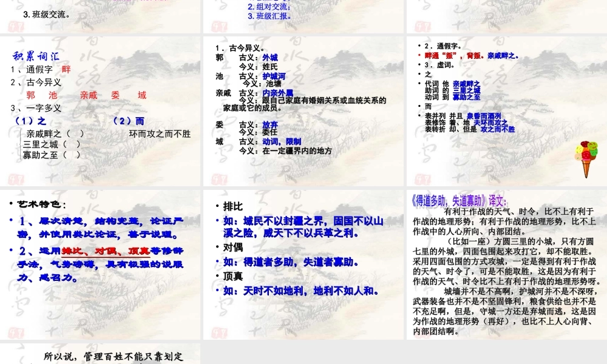
Task: Open the 积累词汇 vocabulary slide thumbnail
Action: click(100, 111)
